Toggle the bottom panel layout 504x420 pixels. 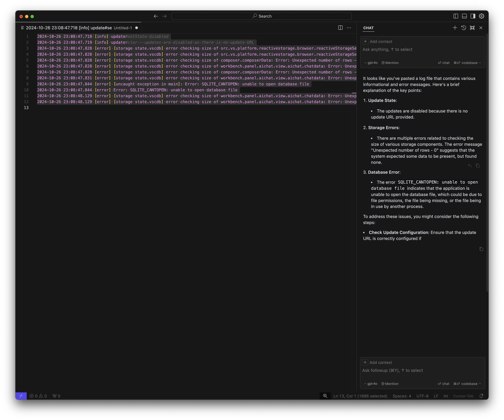464,16
